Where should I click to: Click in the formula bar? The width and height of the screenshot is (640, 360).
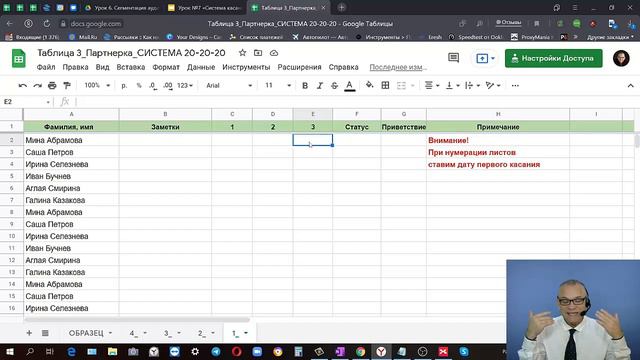(355, 102)
